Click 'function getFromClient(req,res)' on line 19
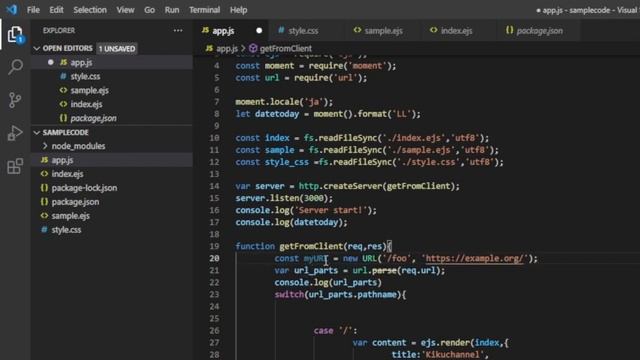This screenshot has height=360, width=640. coord(311,247)
